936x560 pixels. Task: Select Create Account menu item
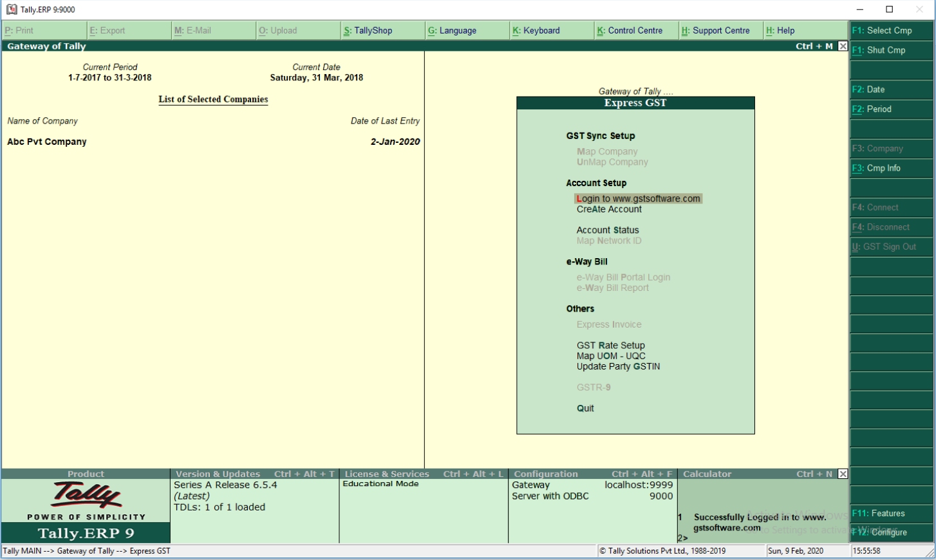(x=609, y=209)
